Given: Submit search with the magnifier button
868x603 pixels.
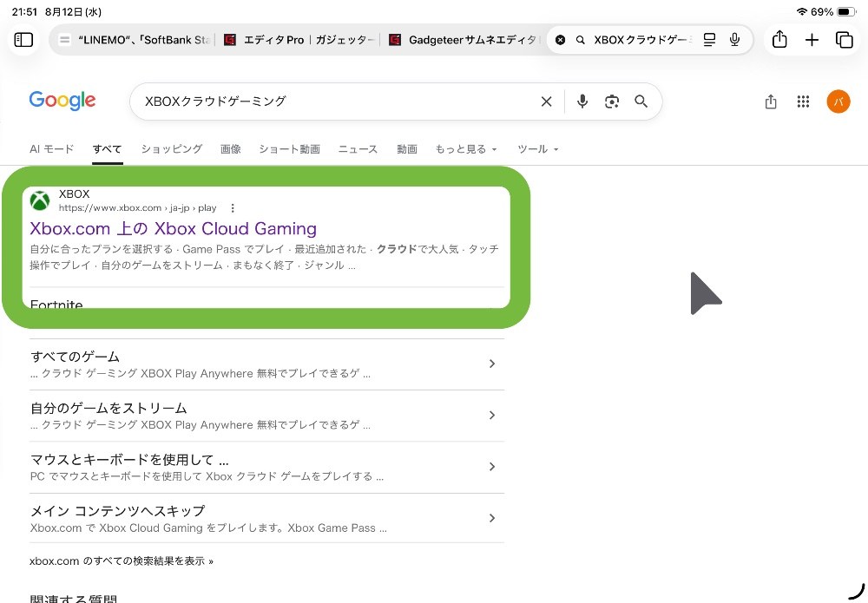Looking at the screenshot, I should (641, 102).
